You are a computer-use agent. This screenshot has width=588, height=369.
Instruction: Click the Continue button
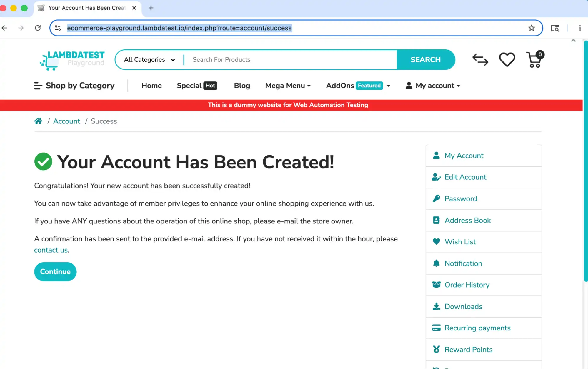(55, 272)
